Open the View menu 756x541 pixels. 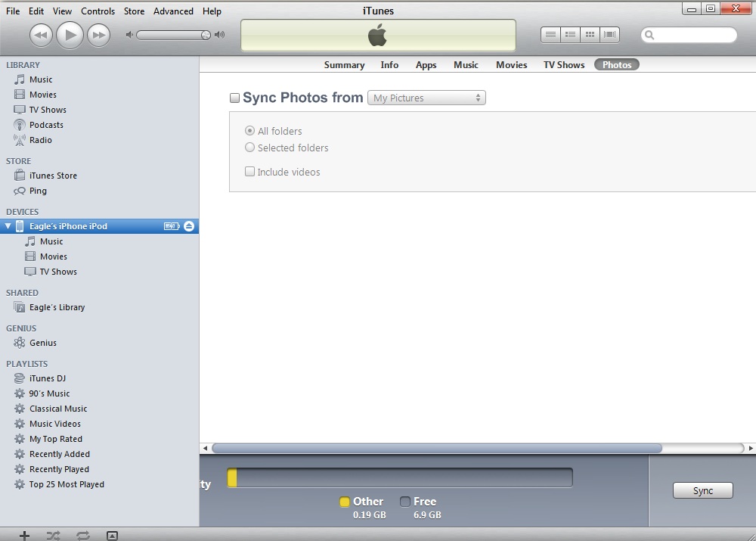pos(62,11)
